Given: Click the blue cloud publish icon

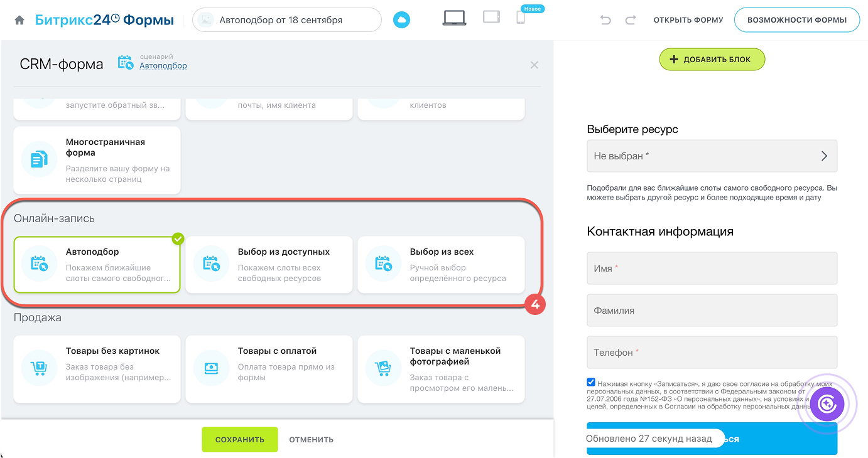Looking at the screenshot, I should tap(401, 20).
